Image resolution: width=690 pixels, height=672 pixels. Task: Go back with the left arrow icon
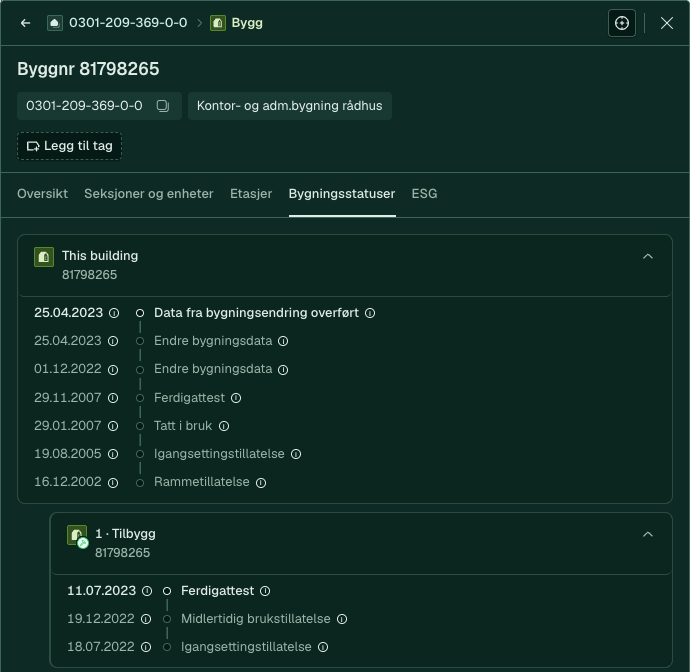pyautogui.click(x=26, y=23)
